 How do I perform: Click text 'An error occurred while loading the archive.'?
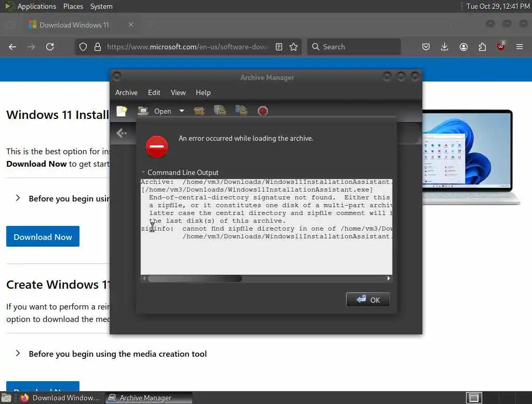pyautogui.click(x=246, y=139)
